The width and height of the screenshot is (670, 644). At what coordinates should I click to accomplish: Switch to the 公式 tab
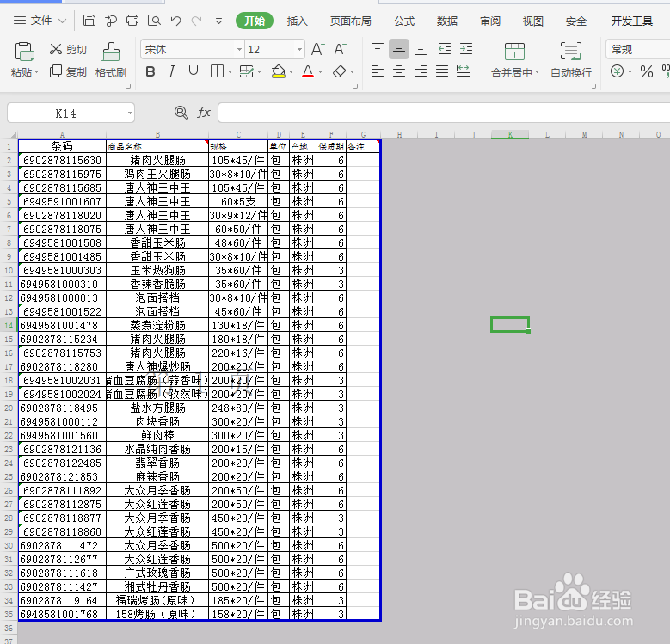(404, 21)
